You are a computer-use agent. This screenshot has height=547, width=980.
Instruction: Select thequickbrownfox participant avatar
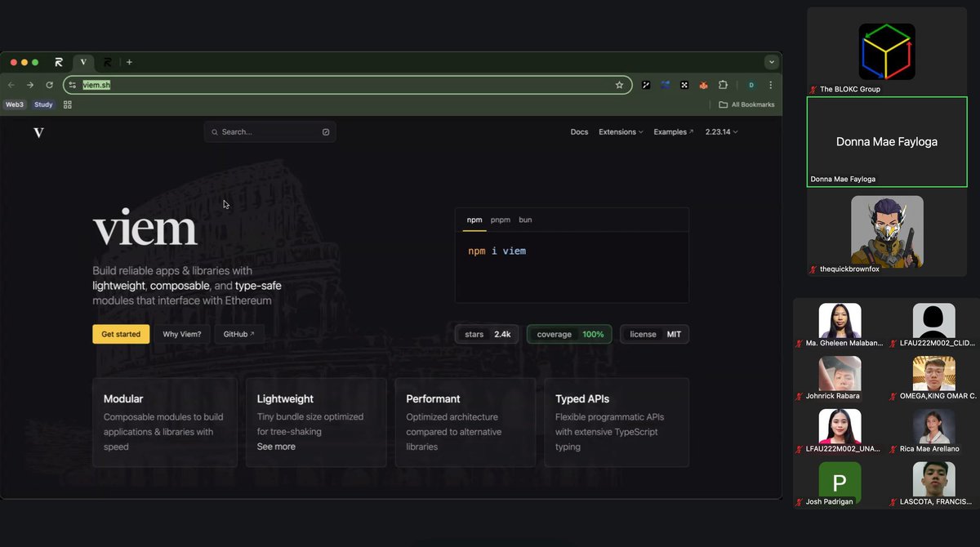(887, 232)
